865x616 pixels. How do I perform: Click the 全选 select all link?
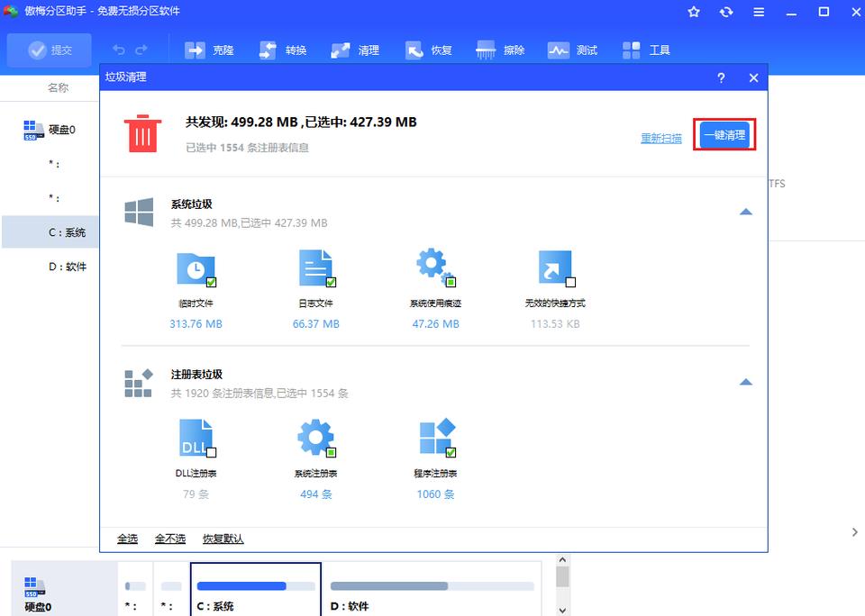click(x=127, y=539)
